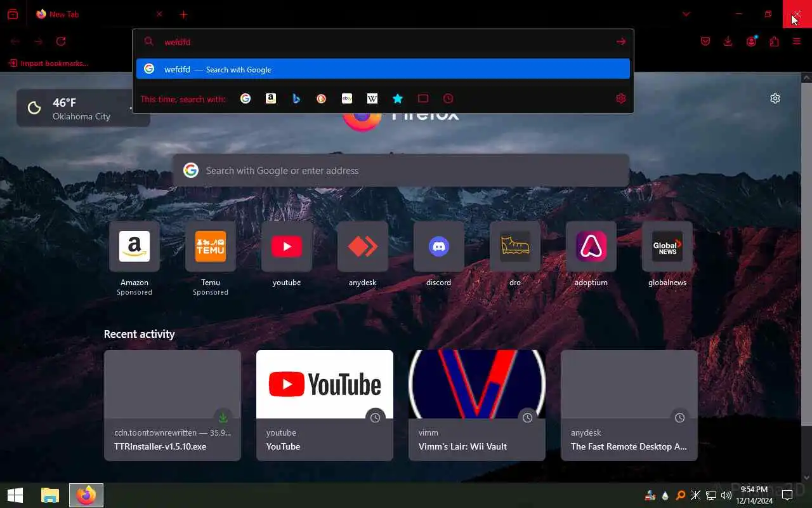Screen dimensions: 812x508
Task: Open the Firefox account menu
Action: [752, 41]
